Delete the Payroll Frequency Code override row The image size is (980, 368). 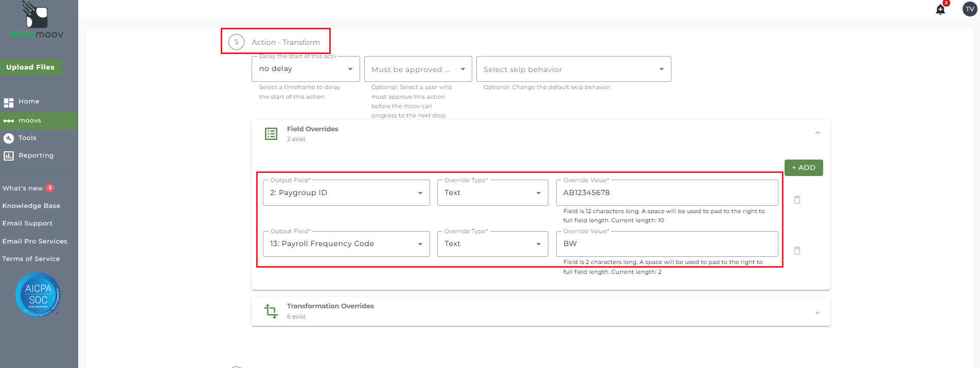coord(797,251)
